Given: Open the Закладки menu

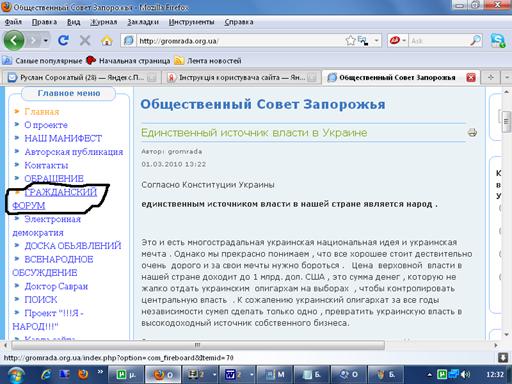Looking at the screenshot, I should coord(143,22).
